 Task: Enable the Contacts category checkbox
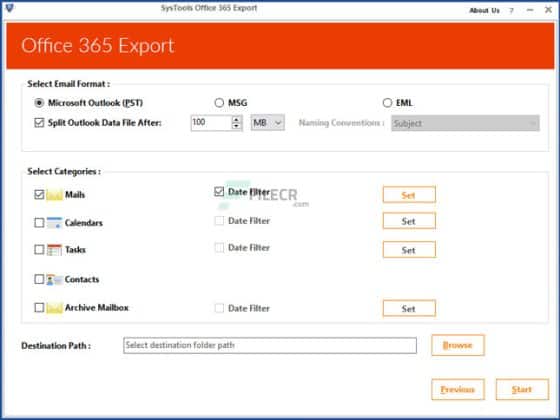pyautogui.click(x=39, y=279)
